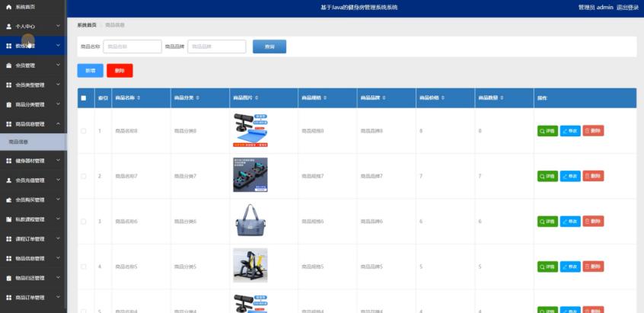Sort table by 商品数量 column arrows
Image resolution: width=644 pixels, height=313 pixels.
point(502,98)
